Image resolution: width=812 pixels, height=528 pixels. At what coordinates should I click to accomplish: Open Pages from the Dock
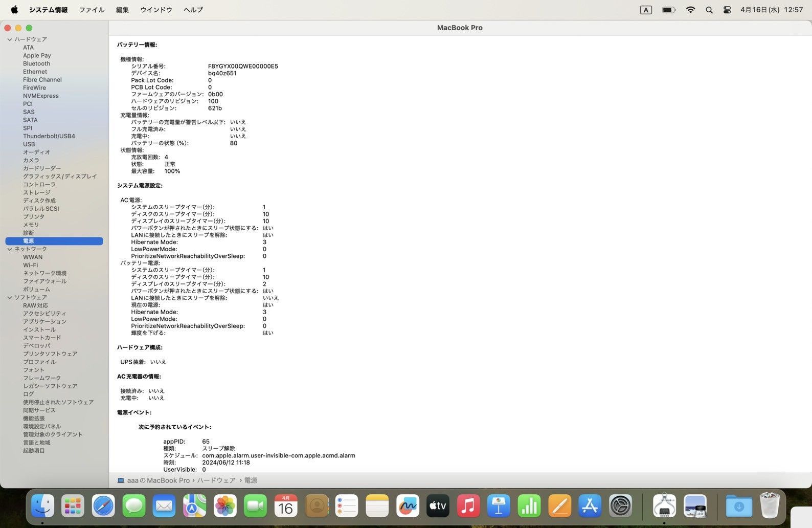click(560, 506)
